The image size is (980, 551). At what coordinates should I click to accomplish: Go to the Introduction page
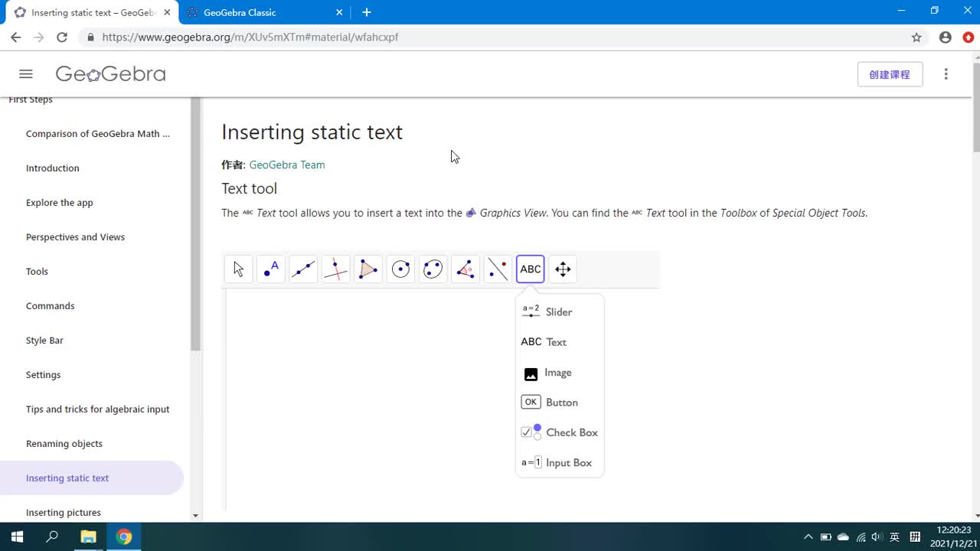pos(53,168)
